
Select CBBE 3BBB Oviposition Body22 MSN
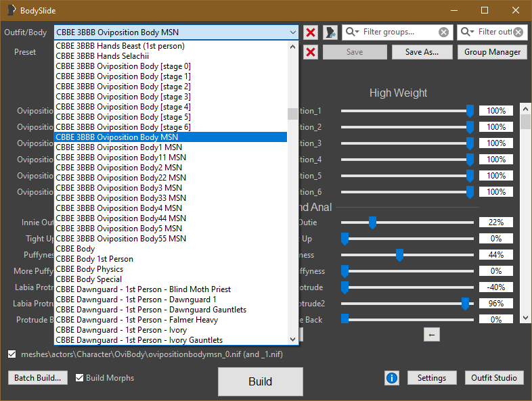coord(171,178)
